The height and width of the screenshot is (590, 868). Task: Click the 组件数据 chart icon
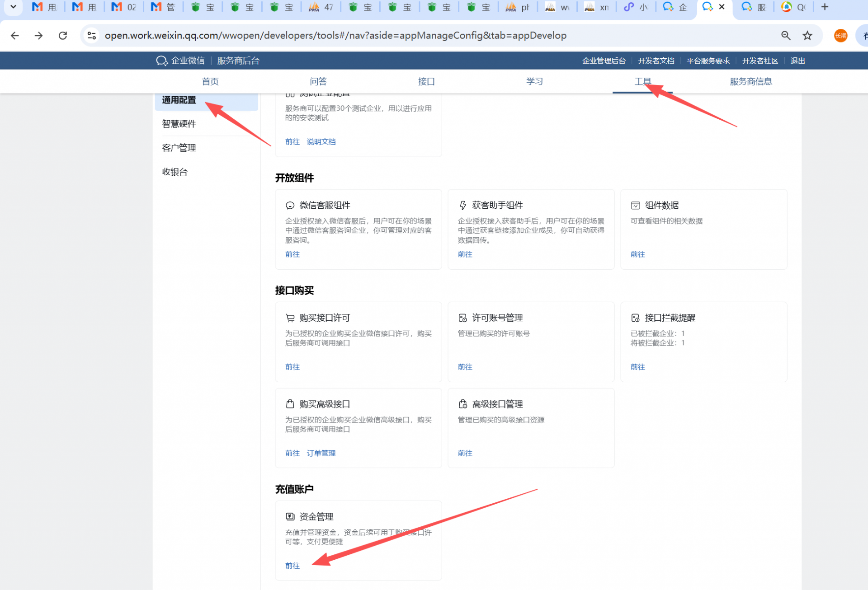[635, 206]
